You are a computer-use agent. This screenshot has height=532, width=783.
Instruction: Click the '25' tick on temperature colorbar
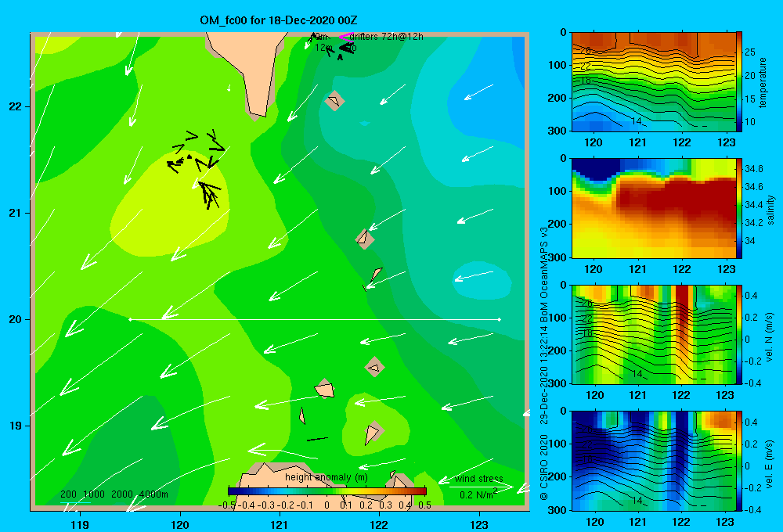tap(750, 52)
